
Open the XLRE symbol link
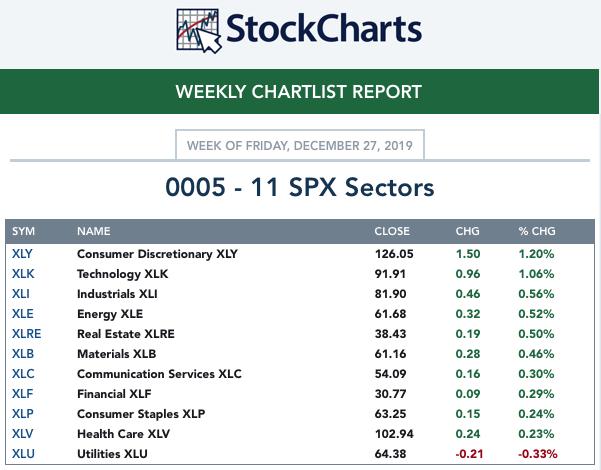point(26,334)
